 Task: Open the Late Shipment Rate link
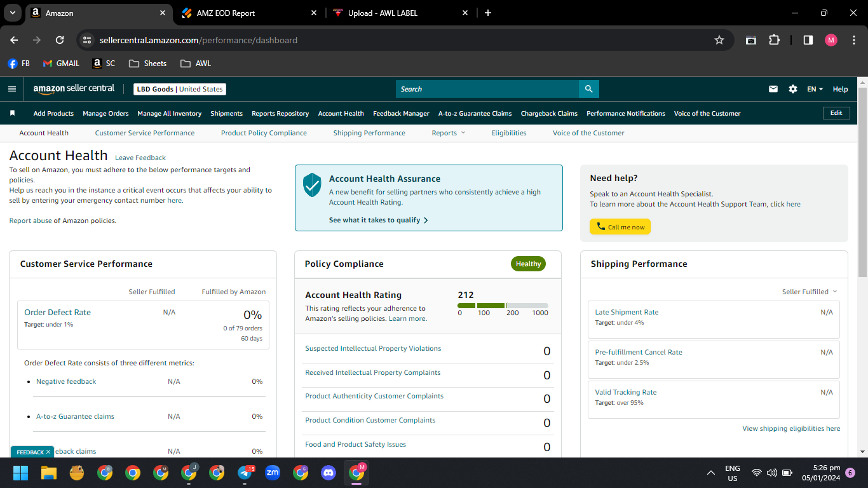627,312
